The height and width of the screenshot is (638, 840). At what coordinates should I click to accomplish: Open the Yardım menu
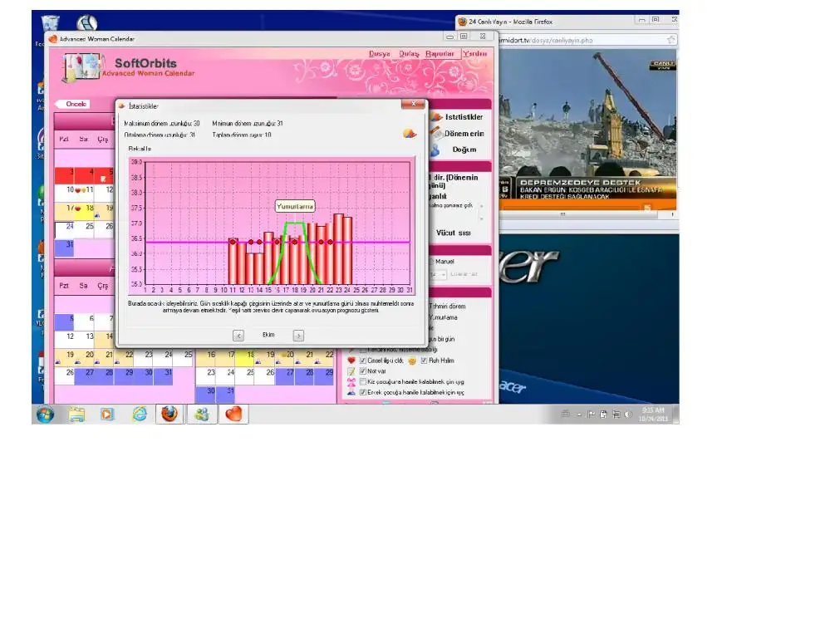[x=475, y=53]
